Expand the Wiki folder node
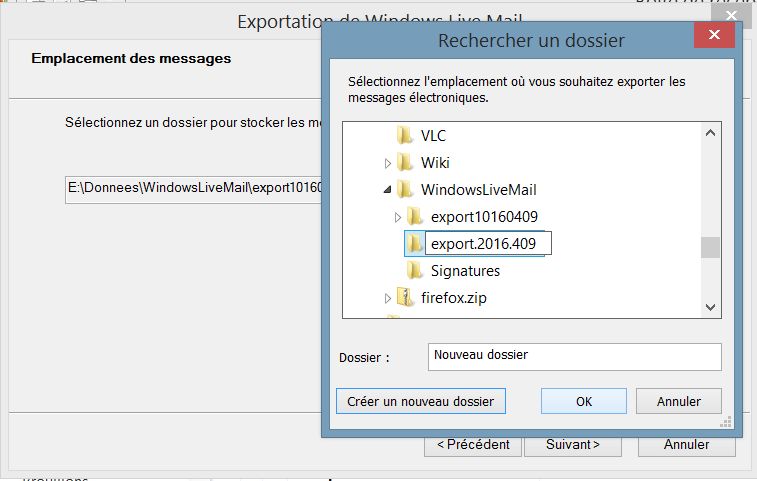The image size is (757, 481). (388, 162)
